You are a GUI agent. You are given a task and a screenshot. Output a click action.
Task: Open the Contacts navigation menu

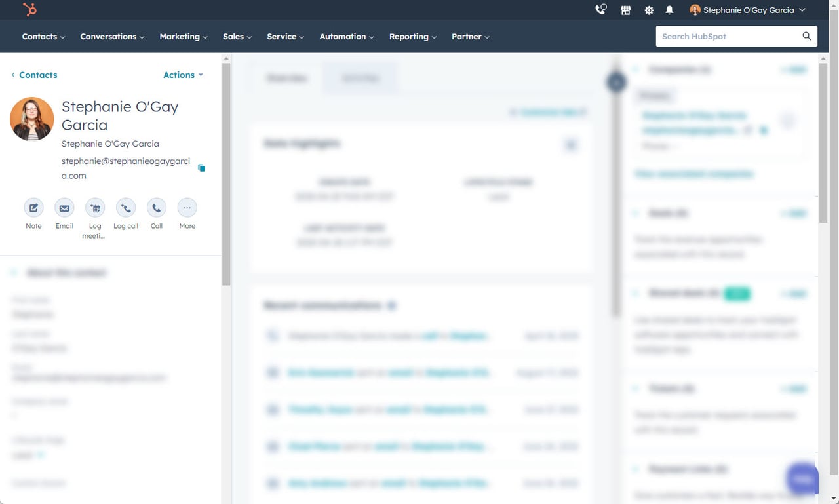43,37
